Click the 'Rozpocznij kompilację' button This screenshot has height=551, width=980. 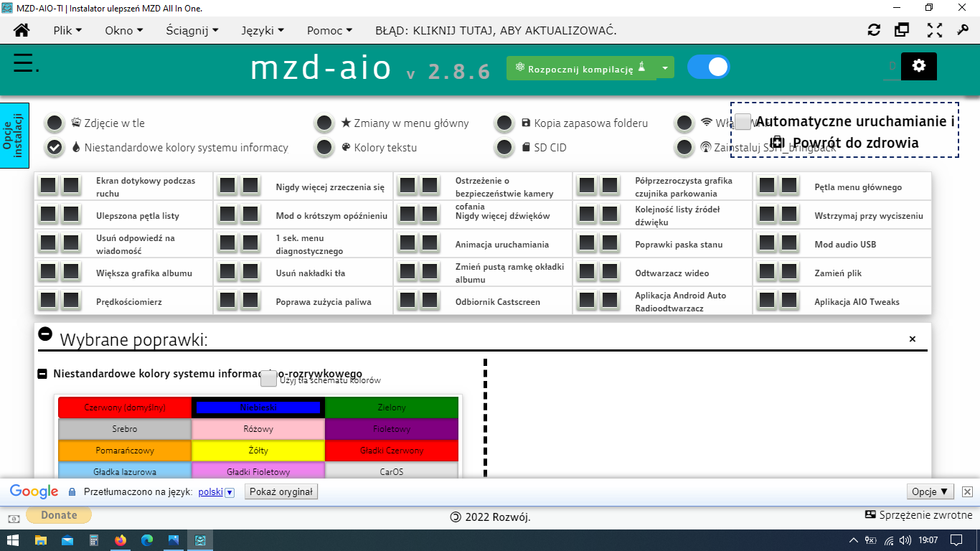pyautogui.click(x=580, y=68)
